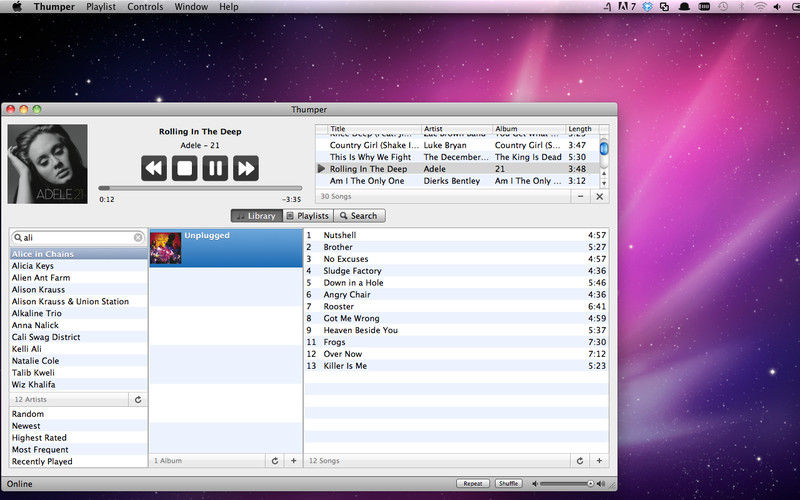Select artist Alien Ant Farm

(x=79, y=278)
